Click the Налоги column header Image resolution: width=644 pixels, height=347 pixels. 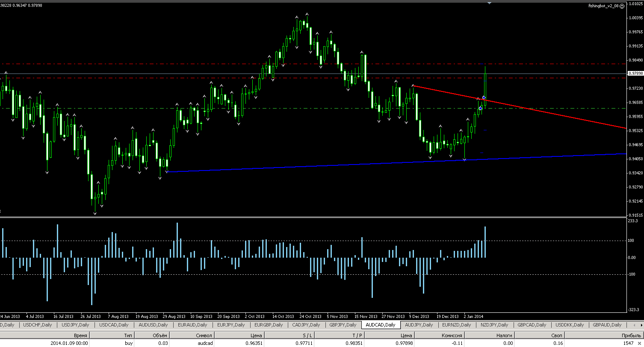coord(490,336)
